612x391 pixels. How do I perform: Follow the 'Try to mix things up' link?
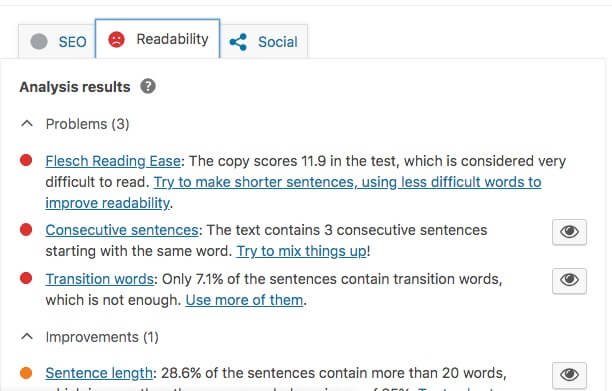[302, 251]
